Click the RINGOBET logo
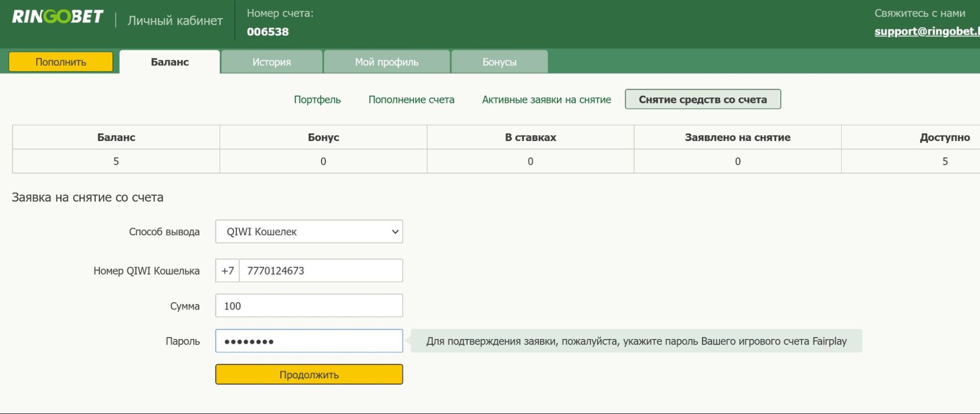Image resolution: width=980 pixels, height=414 pixels. (57, 17)
